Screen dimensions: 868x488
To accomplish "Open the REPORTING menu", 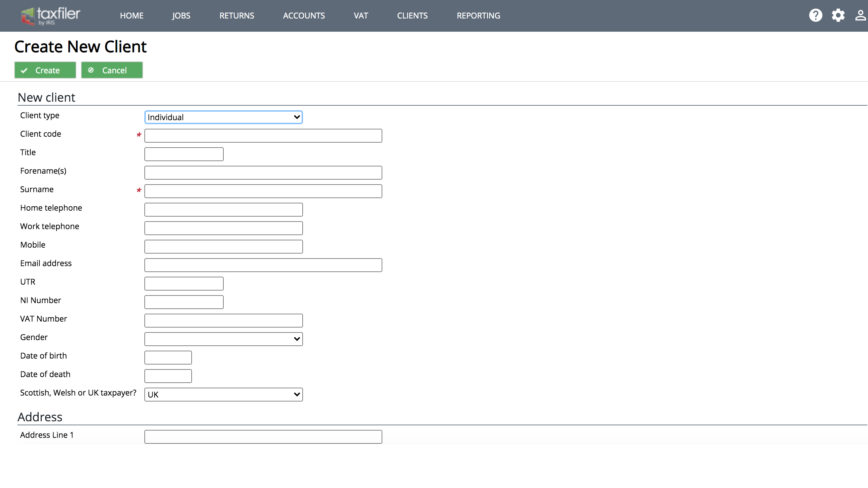I will [x=478, y=16].
